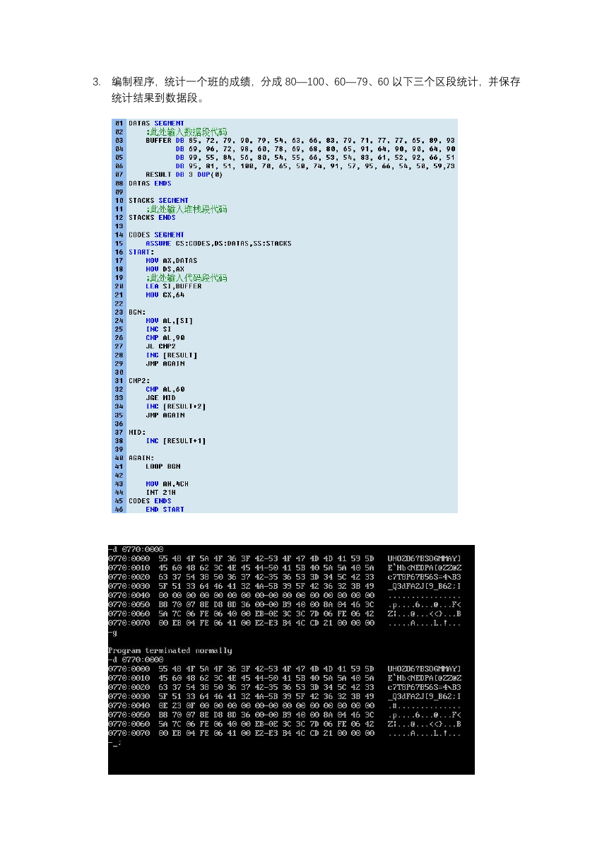Click the 'CMP AL,60' instruction on line 32
Image resolution: width=614 pixels, height=868 pixels.
click(x=165, y=389)
